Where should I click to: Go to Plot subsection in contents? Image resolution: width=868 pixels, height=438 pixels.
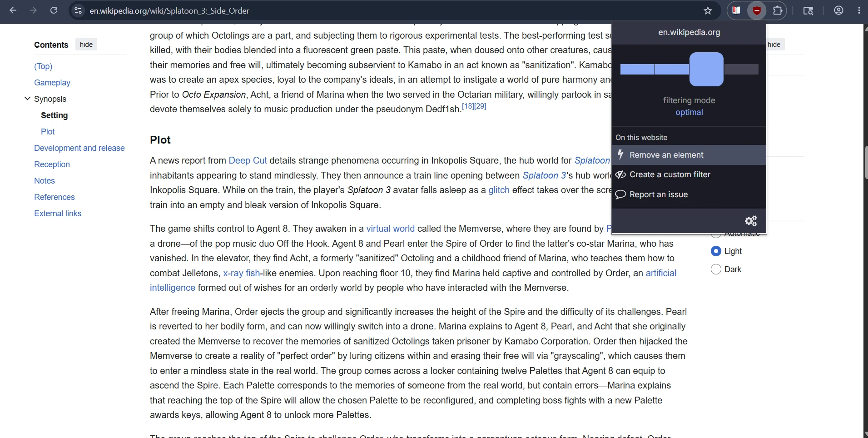[48, 132]
